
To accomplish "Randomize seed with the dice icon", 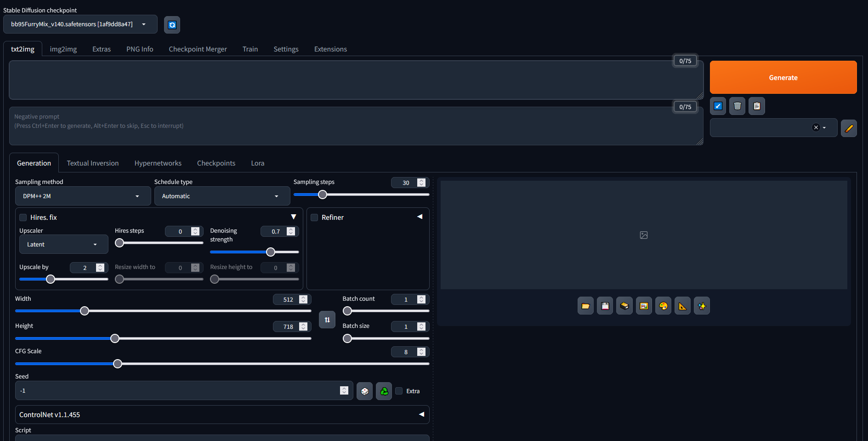I will tap(364, 391).
